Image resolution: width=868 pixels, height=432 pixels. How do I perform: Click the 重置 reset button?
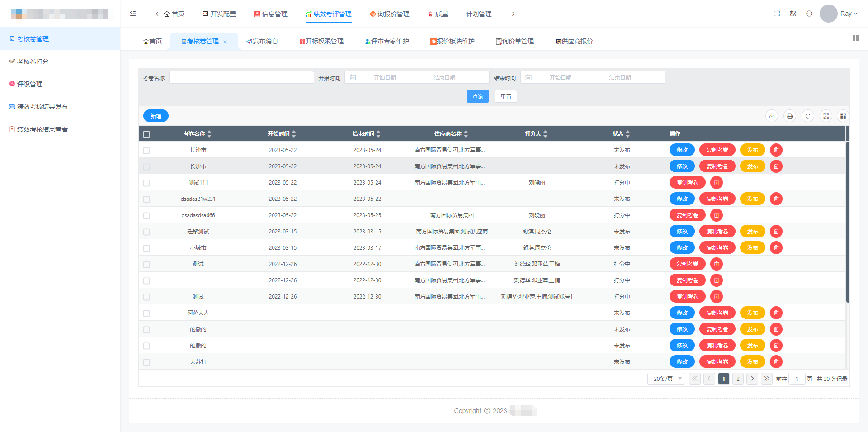(506, 96)
